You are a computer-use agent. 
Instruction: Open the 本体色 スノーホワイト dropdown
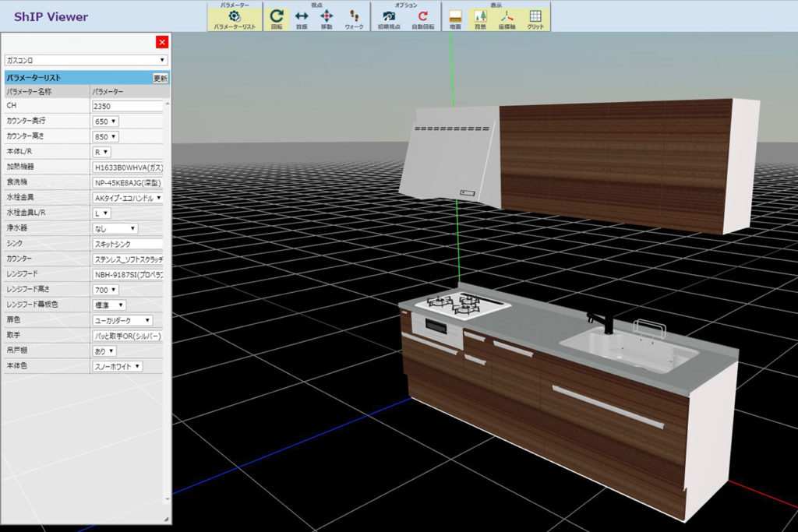117,367
